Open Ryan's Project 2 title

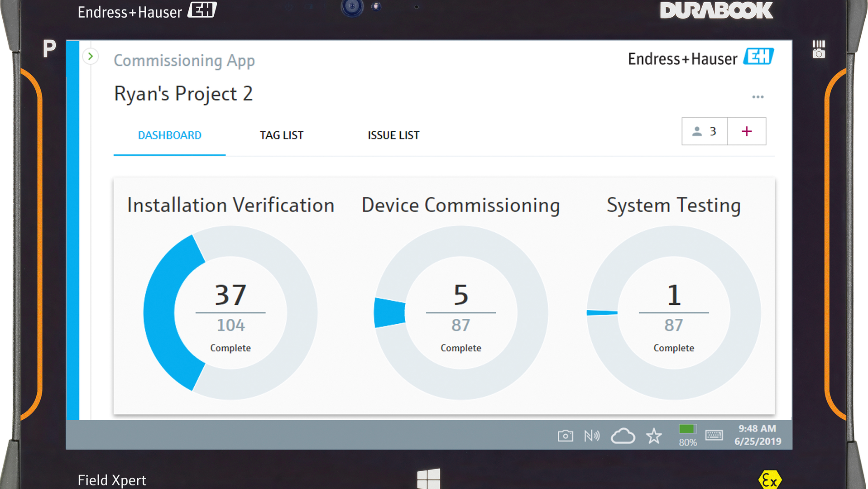(x=184, y=94)
